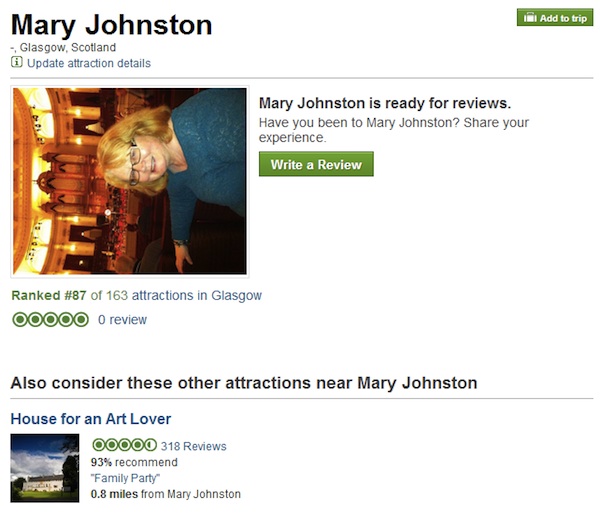Click the info icon beside Update attraction details
The height and width of the screenshot is (513, 600).
pyautogui.click(x=16, y=62)
